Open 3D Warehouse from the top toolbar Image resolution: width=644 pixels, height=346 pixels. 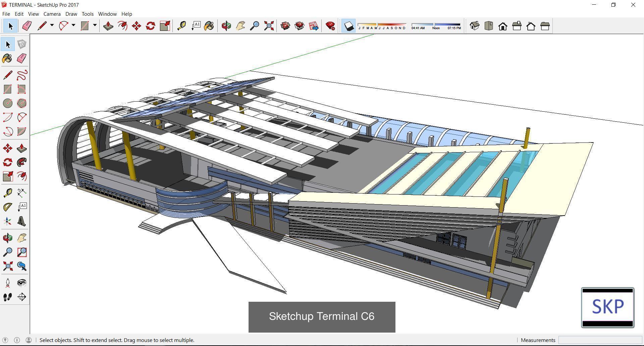tap(285, 26)
